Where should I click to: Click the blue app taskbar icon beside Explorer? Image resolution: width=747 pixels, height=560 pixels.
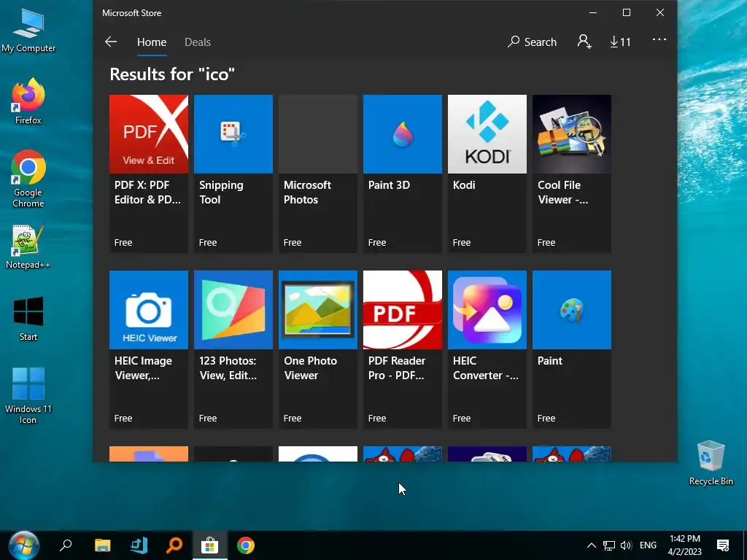(139, 545)
